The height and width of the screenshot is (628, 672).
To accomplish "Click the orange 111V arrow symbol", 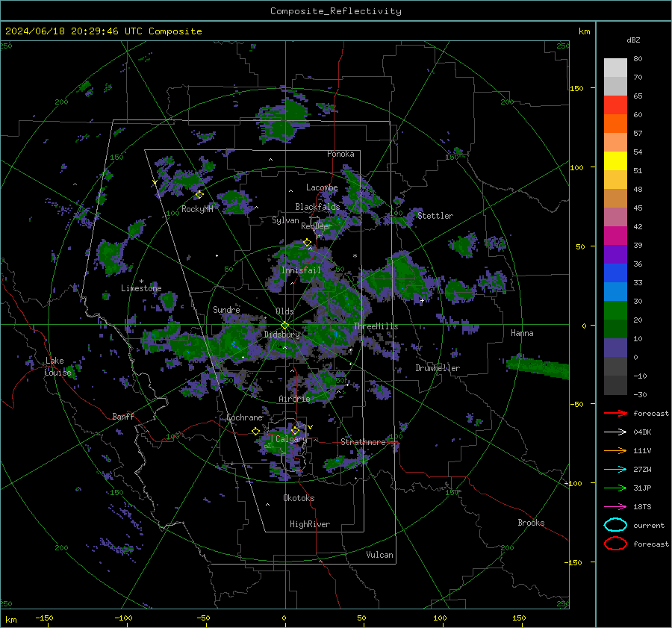I will pyautogui.click(x=615, y=450).
